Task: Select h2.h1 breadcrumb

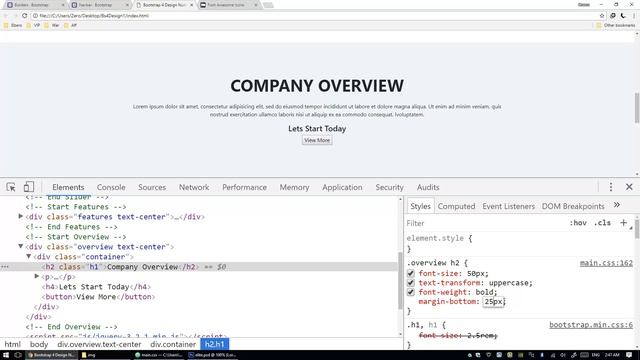Action: click(x=215, y=344)
